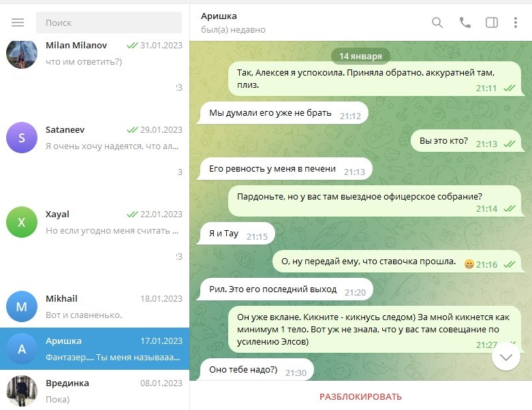Click Milan Milanov's profile photo
The height and width of the screenshot is (410, 532).
21,54
